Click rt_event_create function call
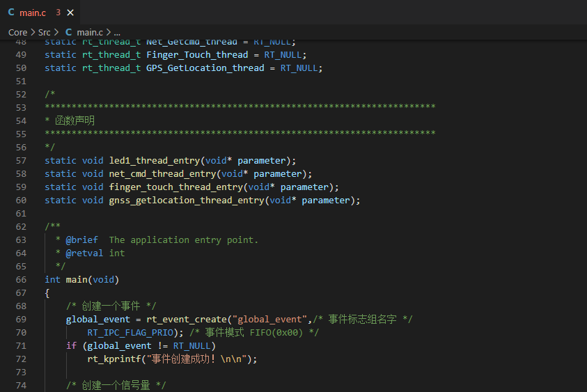Viewport: 587px width, 392px height. pos(187,320)
